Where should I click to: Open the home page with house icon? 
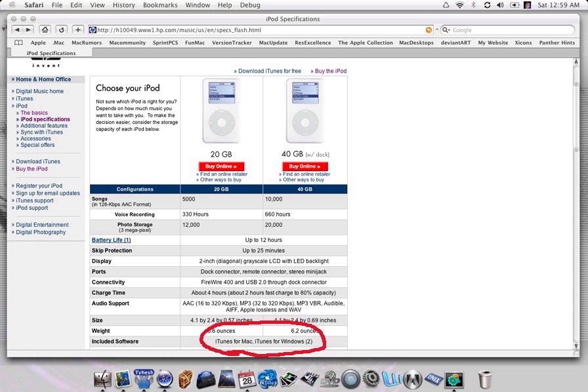point(45,29)
